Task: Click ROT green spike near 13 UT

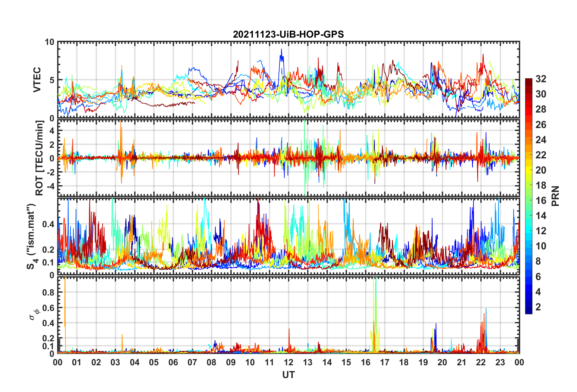Action: [x=305, y=158]
